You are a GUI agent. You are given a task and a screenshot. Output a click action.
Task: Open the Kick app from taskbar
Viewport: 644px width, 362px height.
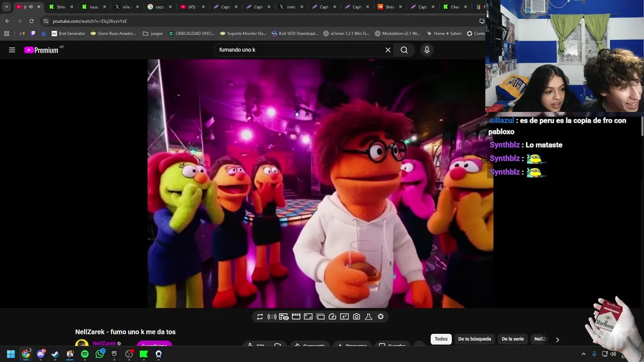click(144, 354)
